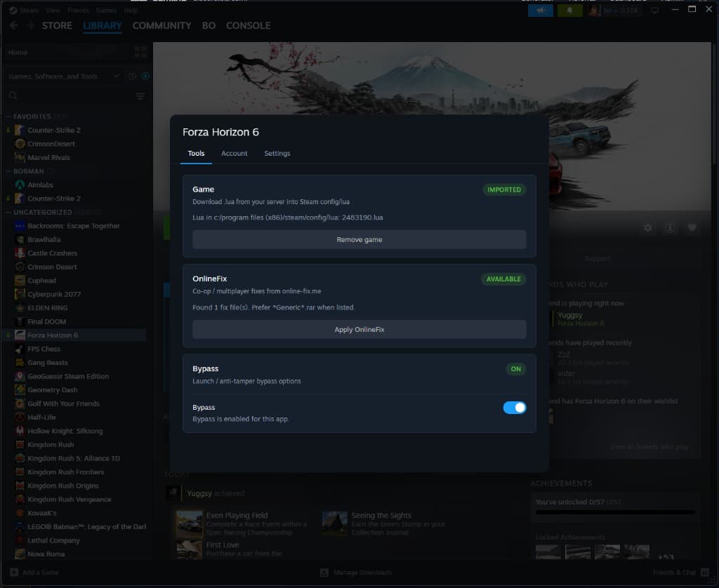Select GeoGuessr Steam Edition
Image resolution: width=719 pixels, height=588 pixels.
tap(68, 376)
